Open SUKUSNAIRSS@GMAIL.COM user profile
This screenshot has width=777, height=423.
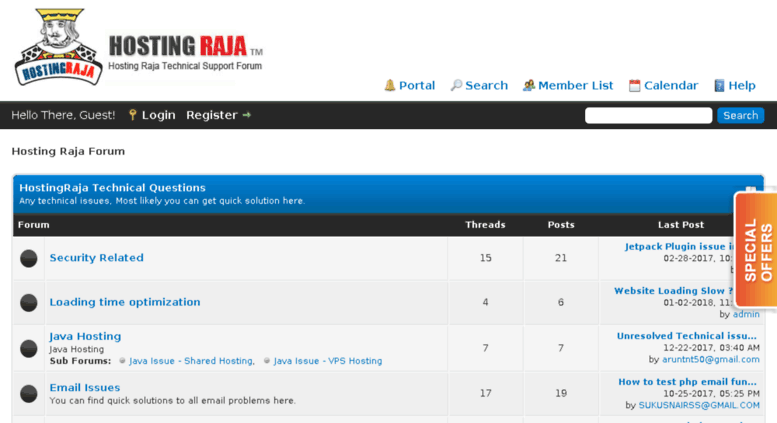point(699,406)
